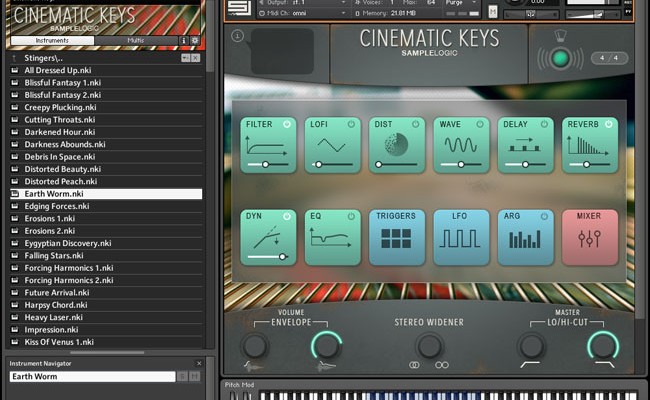Viewport: 650px width, 400px height.
Task: Click the DELAY amount slider
Action: click(525, 164)
